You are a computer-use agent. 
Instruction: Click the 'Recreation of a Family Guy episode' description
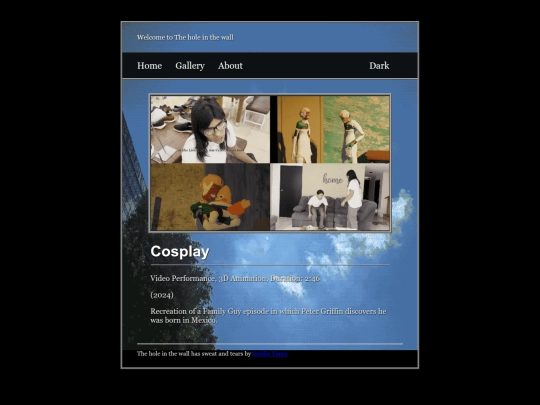click(x=268, y=315)
